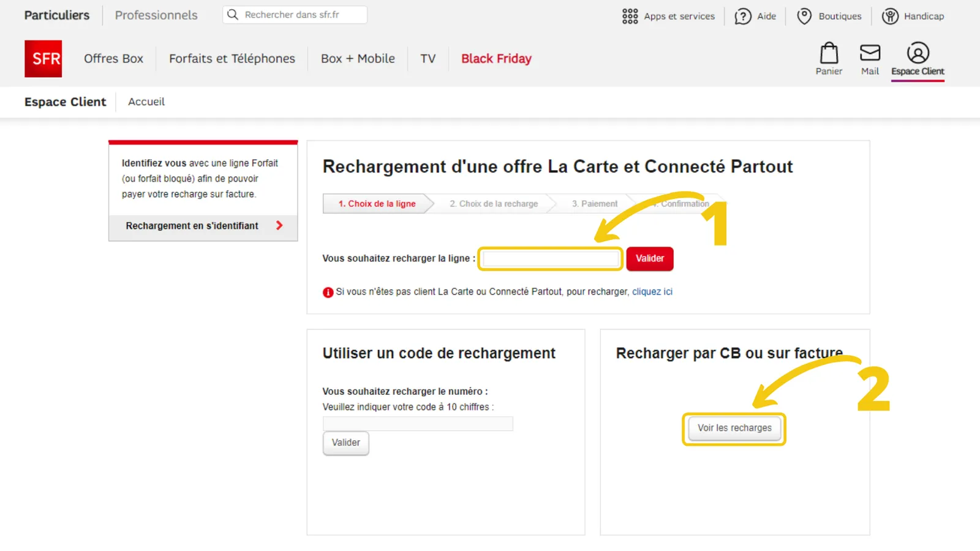Viewport: 980px width, 551px height.
Task: Click the Utiliser un code de rechargement heading
Action: click(x=439, y=353)
